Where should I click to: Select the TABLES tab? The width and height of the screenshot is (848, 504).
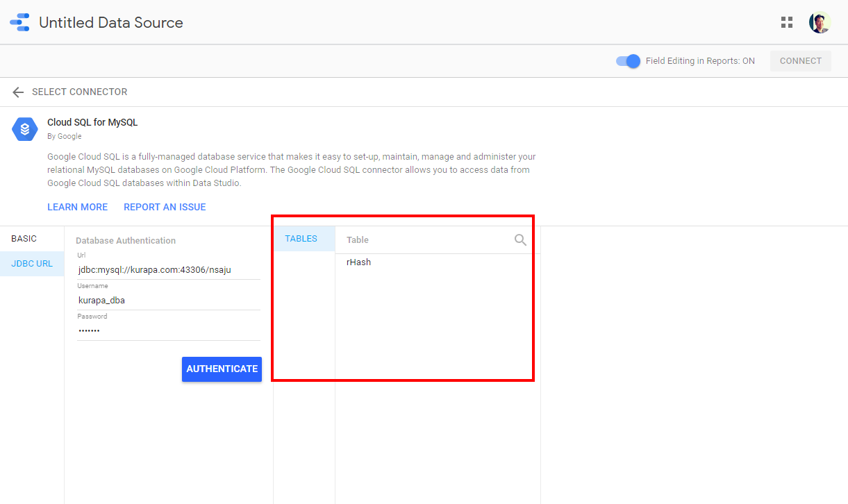[x=301, y=239]
